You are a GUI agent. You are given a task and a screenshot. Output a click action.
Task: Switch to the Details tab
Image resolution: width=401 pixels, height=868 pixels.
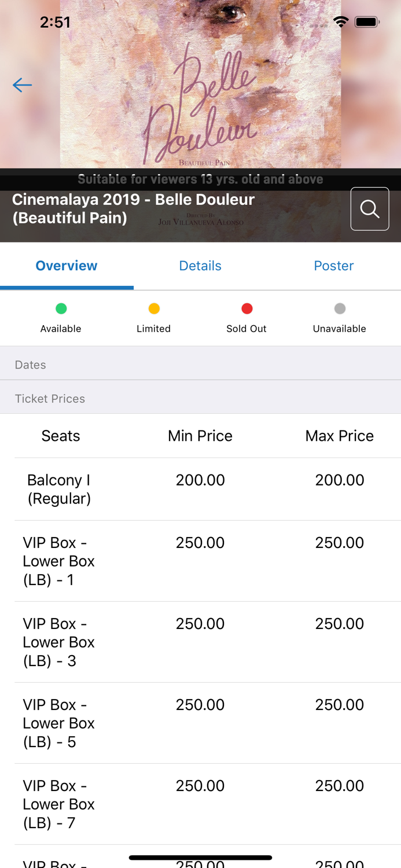pos(200,266)
